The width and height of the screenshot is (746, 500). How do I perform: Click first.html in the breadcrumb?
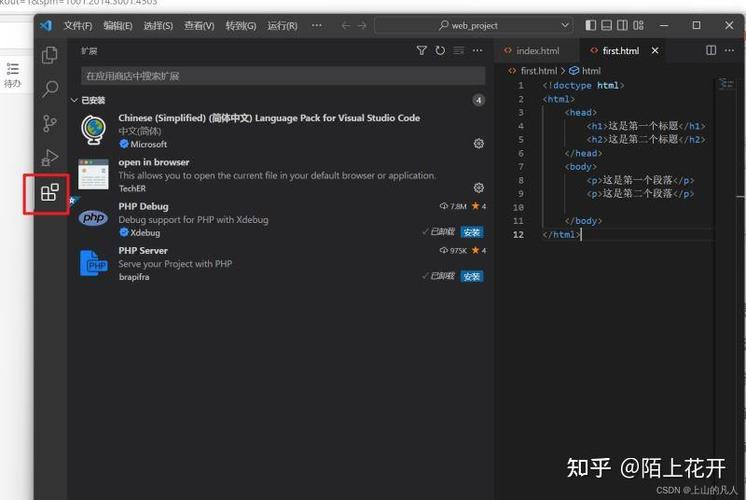click(x=539, y=71)
